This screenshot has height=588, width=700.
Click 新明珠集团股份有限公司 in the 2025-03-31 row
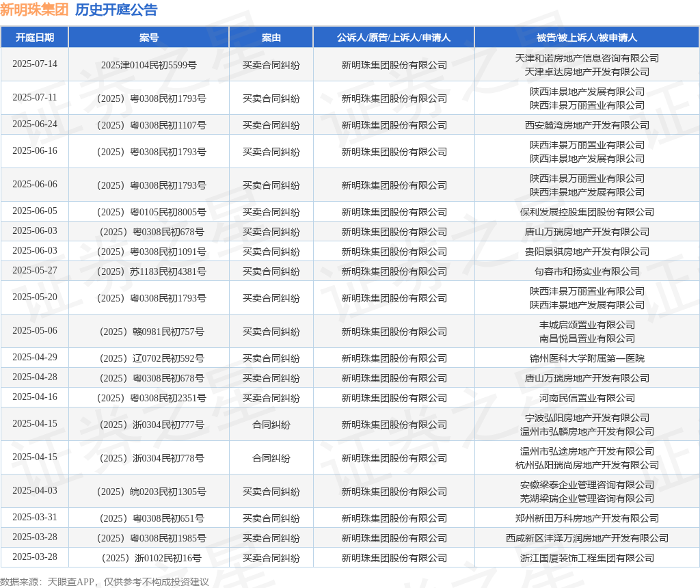tap(394, 518)
